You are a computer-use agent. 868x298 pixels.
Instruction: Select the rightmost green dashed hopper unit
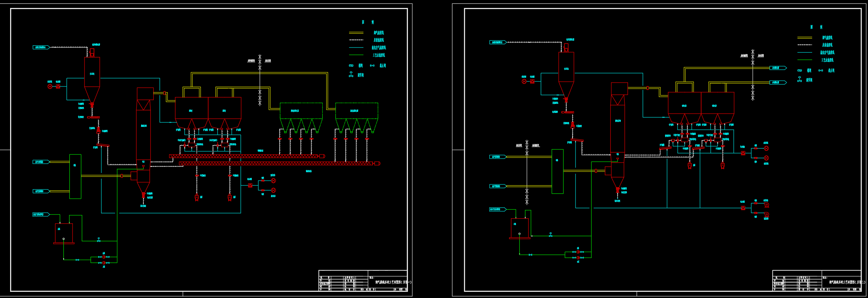pyautogui.click(x=357, y=111)
